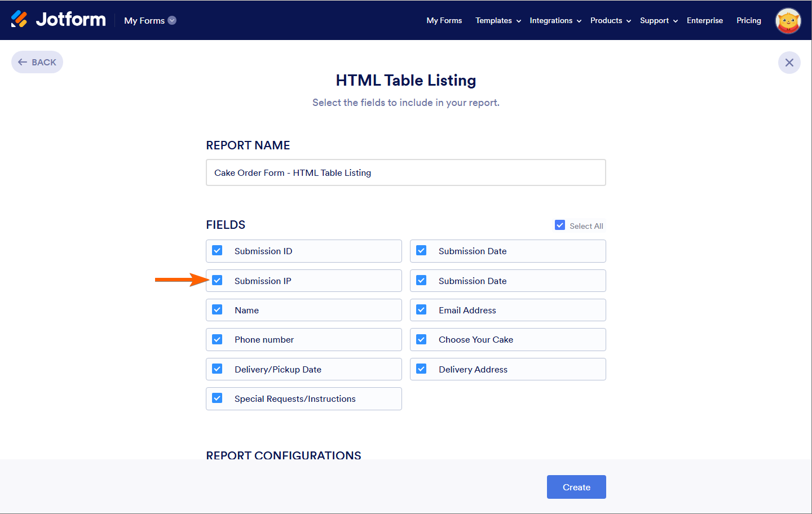The width and height of the screenshot is (812, 514).
Task: Close the report dialog with the X icon
Action: click(789, 63)
